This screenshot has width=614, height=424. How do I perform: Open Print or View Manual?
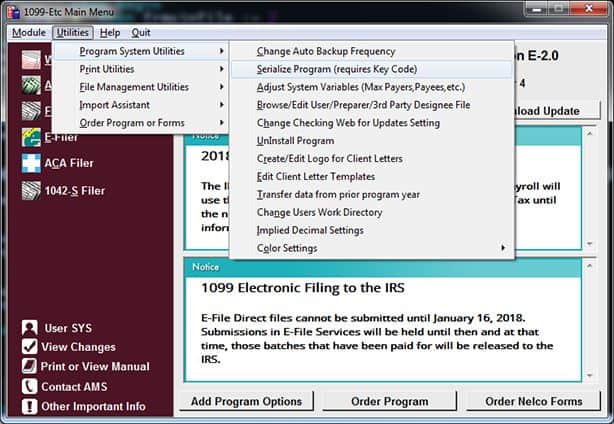(95, 366)
